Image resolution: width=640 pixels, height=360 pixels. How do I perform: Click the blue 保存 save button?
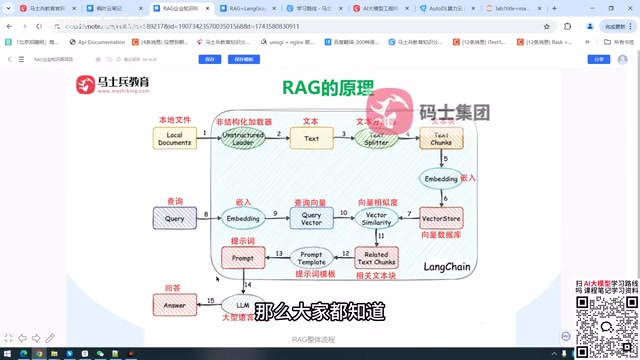point(210,59)
